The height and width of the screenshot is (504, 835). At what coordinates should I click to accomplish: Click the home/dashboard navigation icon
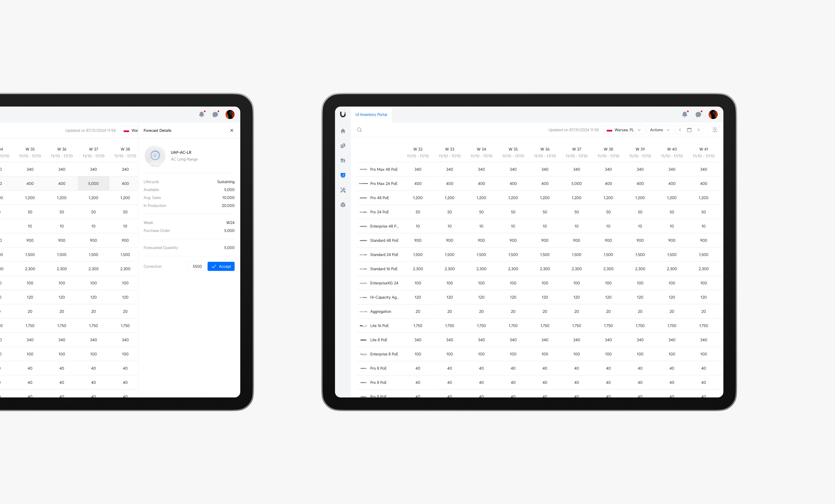tap(343, 130)
